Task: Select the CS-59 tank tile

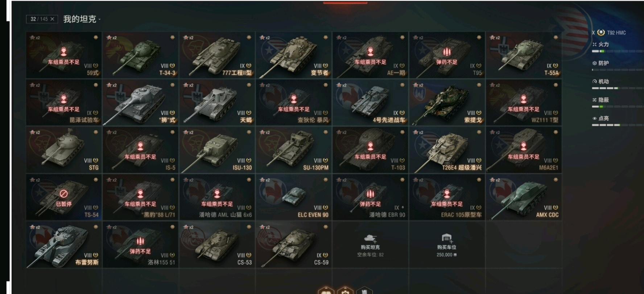Action: point(294,245)
